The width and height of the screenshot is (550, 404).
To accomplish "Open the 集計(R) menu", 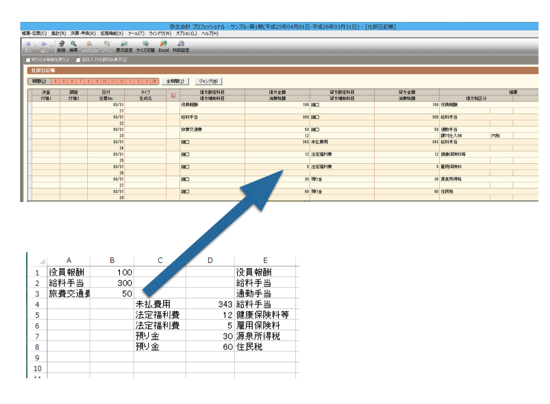I will (x=58, y=33).
